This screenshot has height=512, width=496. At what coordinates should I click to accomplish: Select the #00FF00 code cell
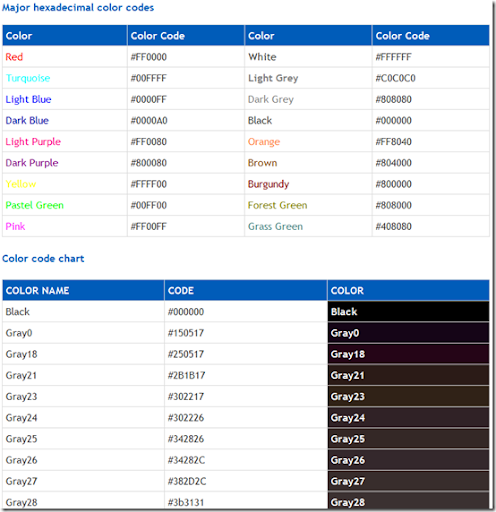[186, 205]
